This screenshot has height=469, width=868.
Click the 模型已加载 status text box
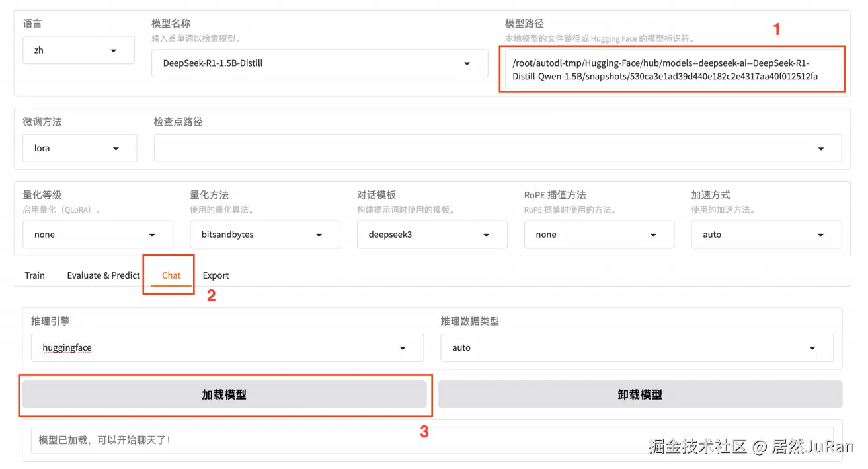coord(432,440)
